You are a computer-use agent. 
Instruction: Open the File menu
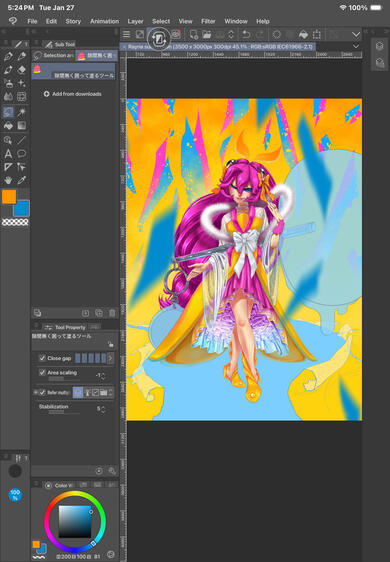coord(32,21)
